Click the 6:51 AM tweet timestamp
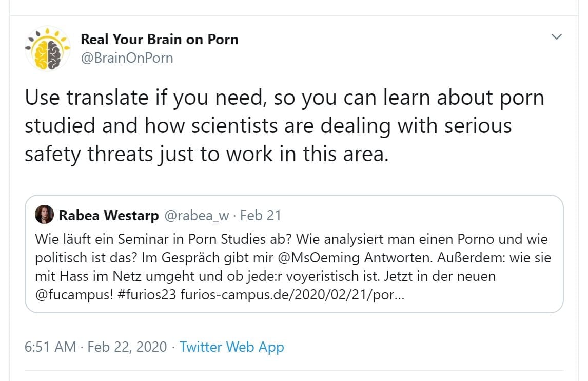588x381 pixels. tap(50, 347)
